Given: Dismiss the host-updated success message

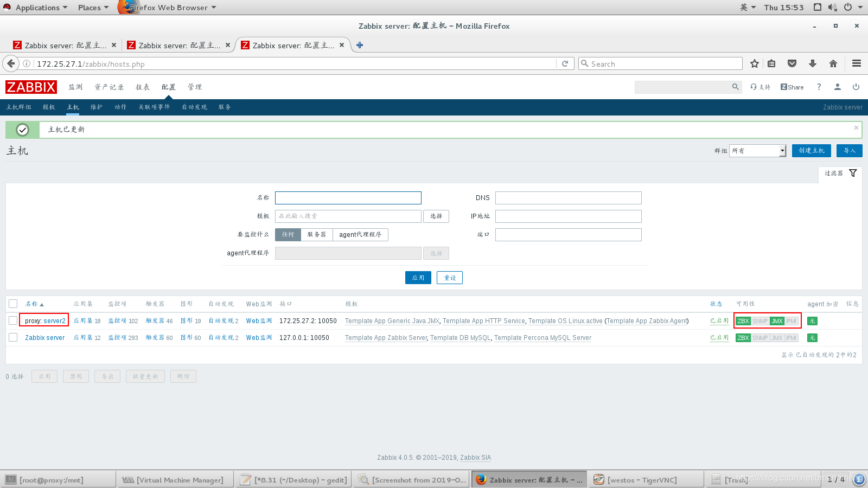Looking at the screenshot, I should click(856, 128).
